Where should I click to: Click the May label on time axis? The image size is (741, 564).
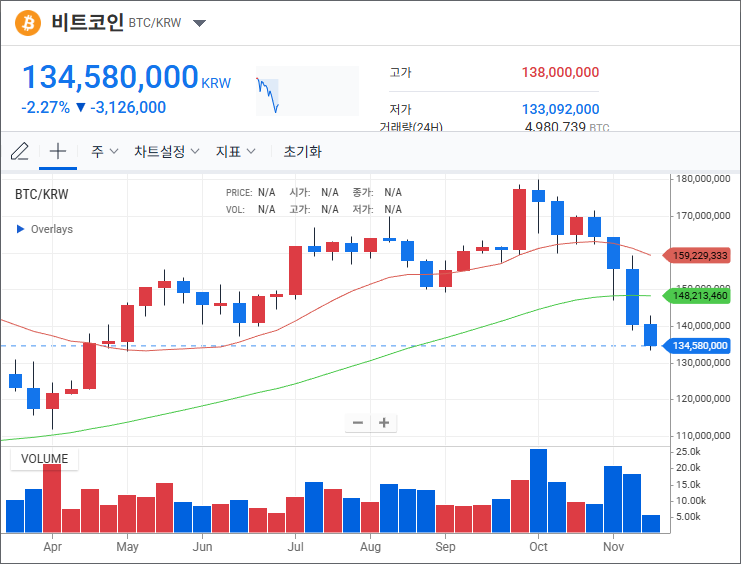click(127, 547)
